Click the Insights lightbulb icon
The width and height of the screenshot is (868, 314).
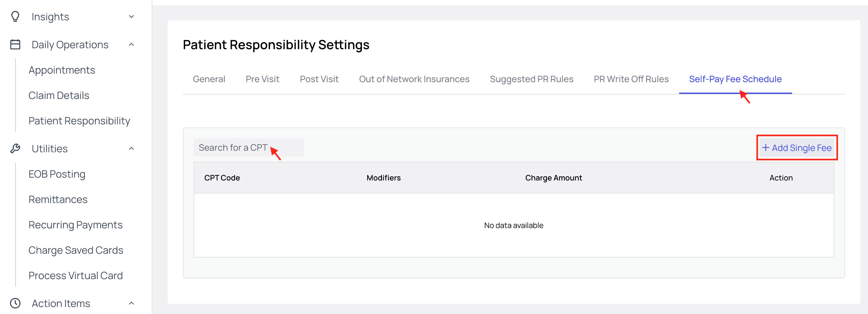pos(15,16)
